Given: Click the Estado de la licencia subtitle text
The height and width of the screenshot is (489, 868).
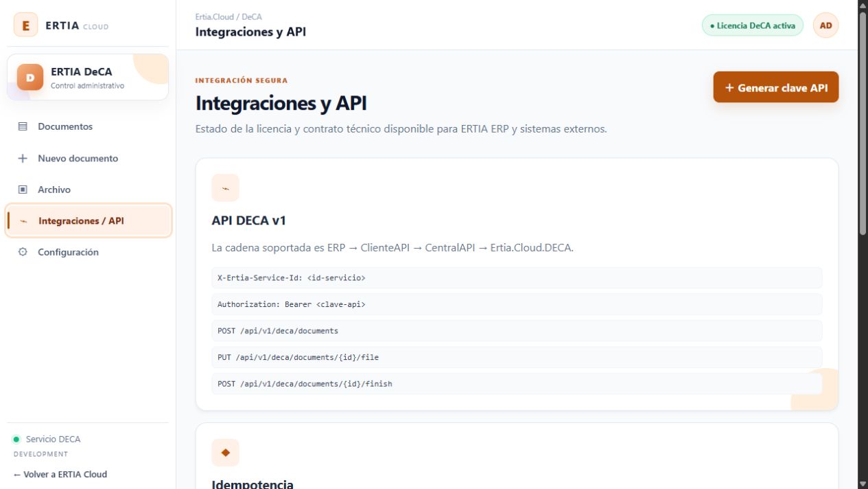Looking at the screenshot, I should [x=401, y=128].
